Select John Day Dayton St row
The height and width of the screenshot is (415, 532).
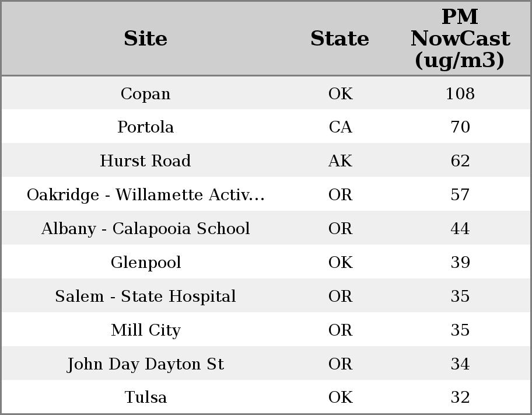pos(145,364)
